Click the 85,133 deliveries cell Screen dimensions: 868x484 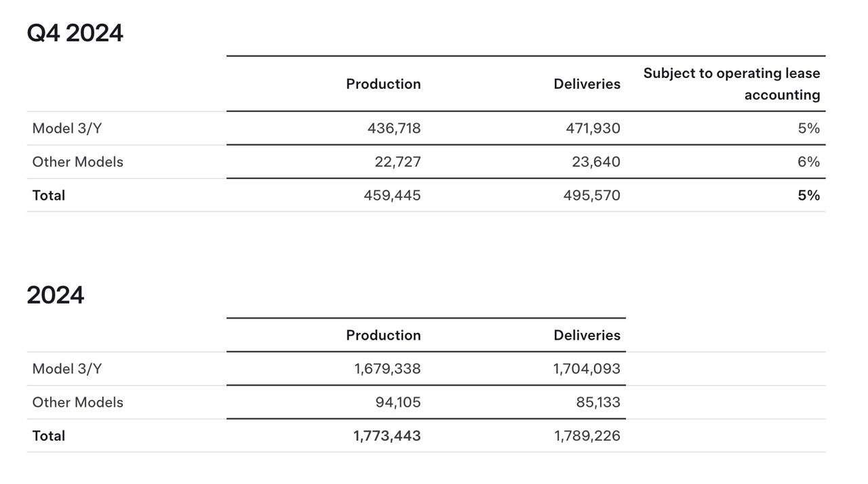(598, 403)
